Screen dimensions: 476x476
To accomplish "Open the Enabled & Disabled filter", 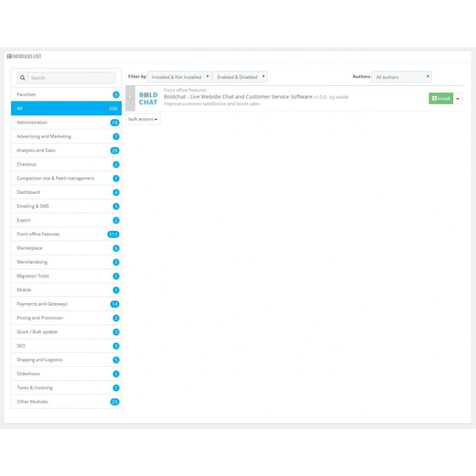I will 240,77.
